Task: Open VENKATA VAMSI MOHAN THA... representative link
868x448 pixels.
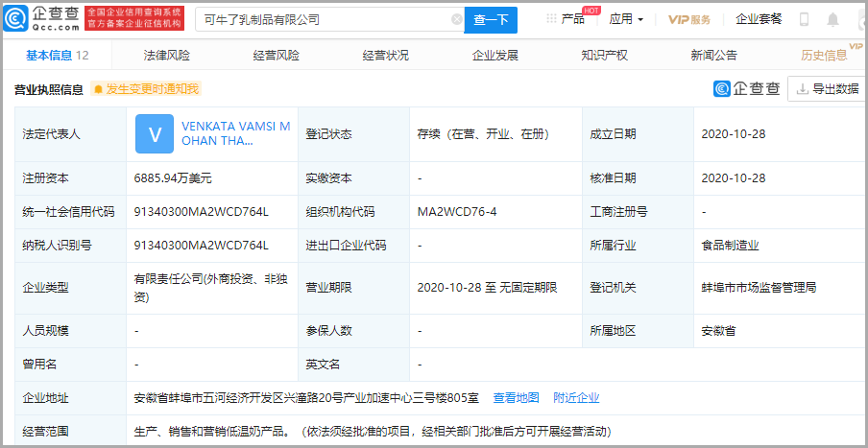Action: pyautogui.click(x=235, y=133)
